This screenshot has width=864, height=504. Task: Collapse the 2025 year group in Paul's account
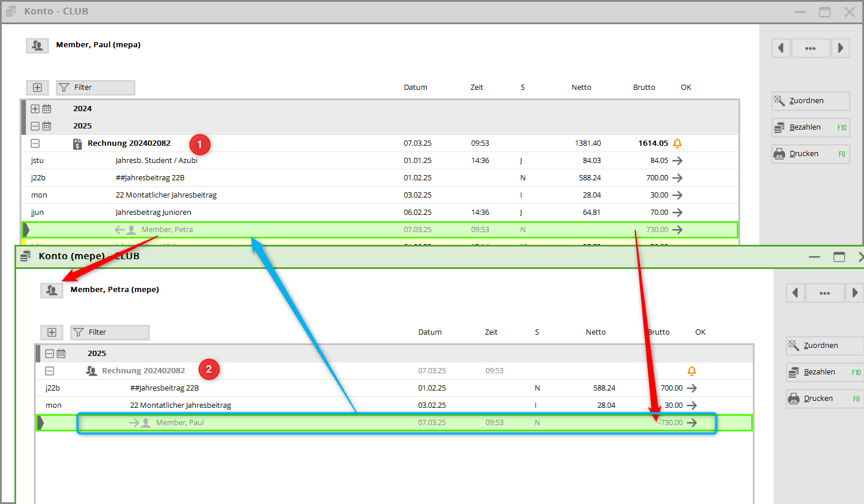click(35, 126)
